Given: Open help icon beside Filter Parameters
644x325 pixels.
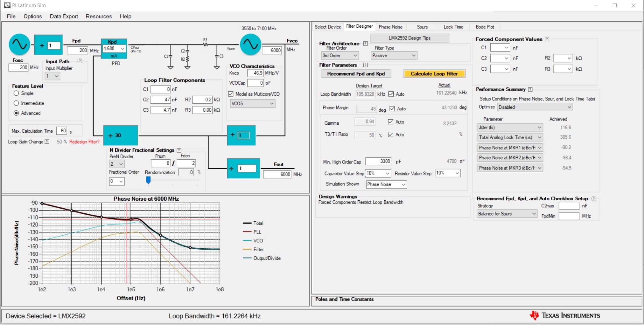Looking at the screenshot, I should point(366,65).
